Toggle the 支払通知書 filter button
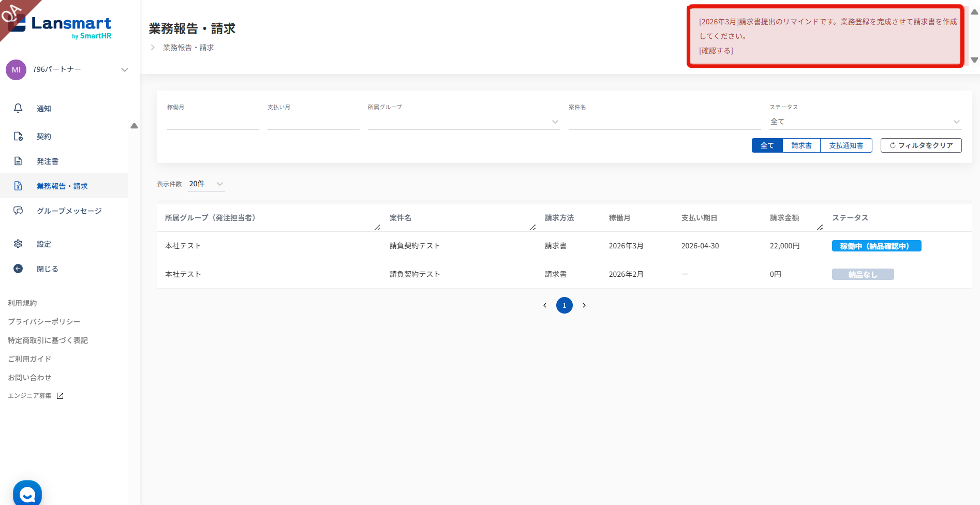The width and height of the screenshot is (980, 505). click(x=846, y=145)
